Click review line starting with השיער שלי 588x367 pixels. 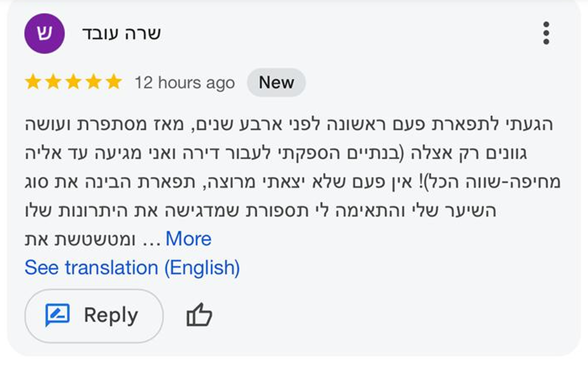click(261, 211)
